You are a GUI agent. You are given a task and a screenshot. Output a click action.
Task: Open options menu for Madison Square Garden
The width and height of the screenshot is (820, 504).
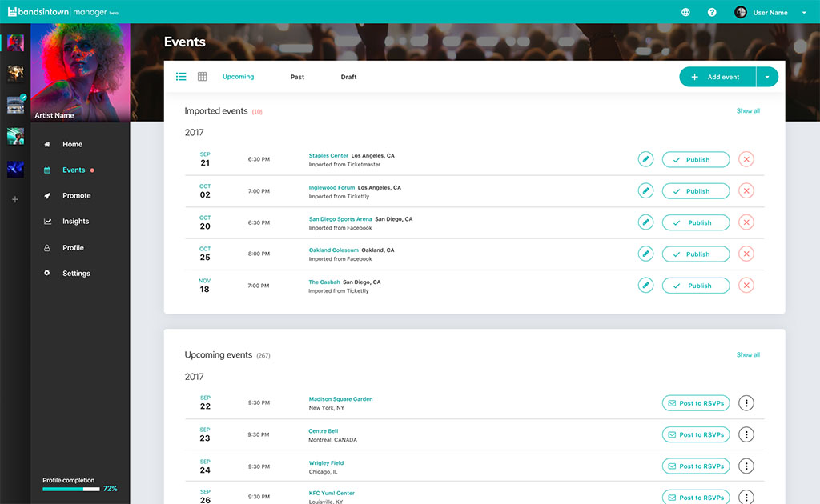[746, 402]
